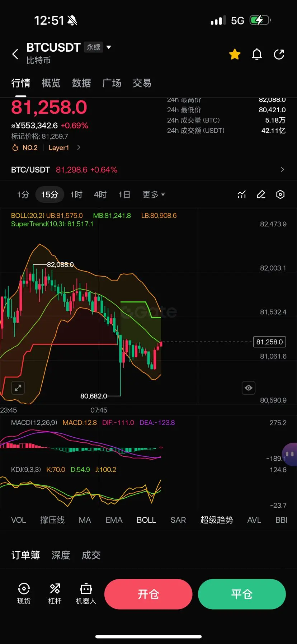The height and width of the screenshot is (644, 297).
Task: Tap the KDJ(9,3,3) indicator legend
Action: pyautogui.click(x=26, y=470)
